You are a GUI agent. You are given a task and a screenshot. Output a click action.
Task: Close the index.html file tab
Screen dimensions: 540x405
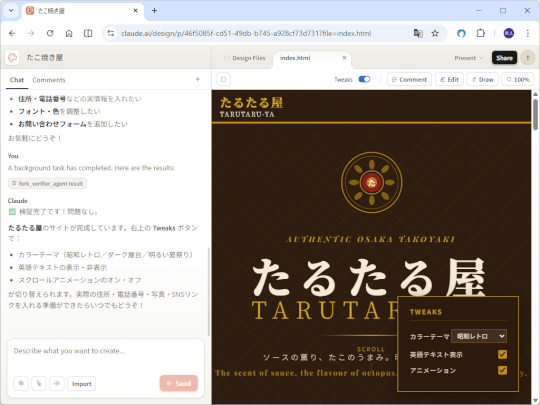tap(344, 58)
